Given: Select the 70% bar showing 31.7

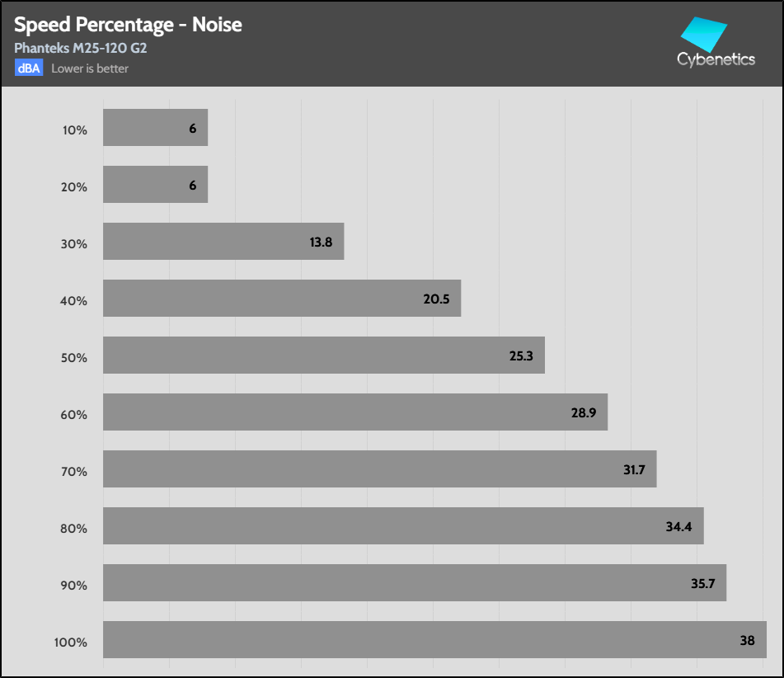Looking at the screenshot, I should 379,469.
